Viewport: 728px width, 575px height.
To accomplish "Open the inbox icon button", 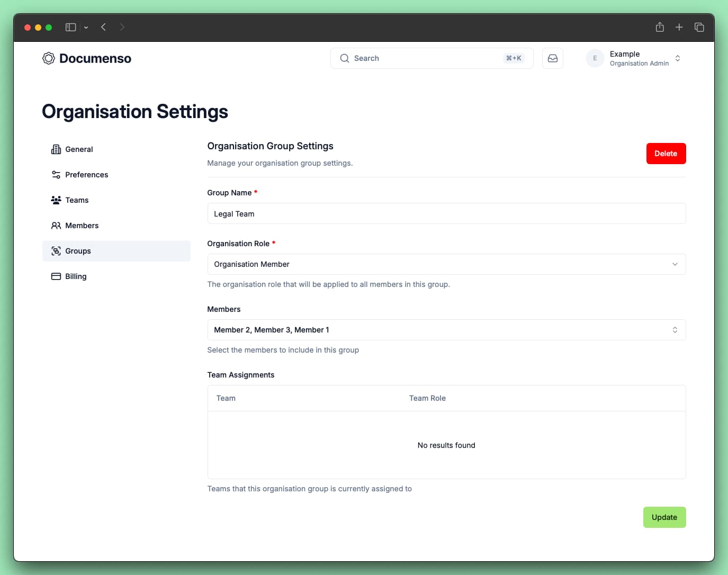I will pyautogui.click(x=552, y=58).
